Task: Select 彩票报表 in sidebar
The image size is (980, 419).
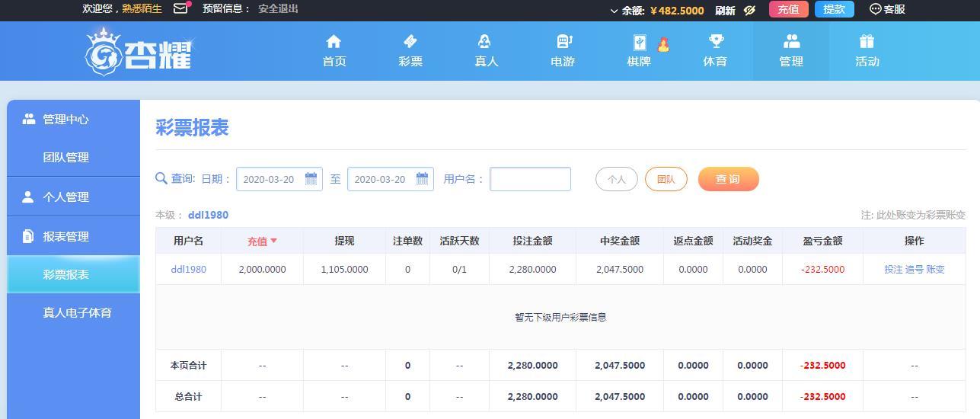Action: tap(74, 274)
